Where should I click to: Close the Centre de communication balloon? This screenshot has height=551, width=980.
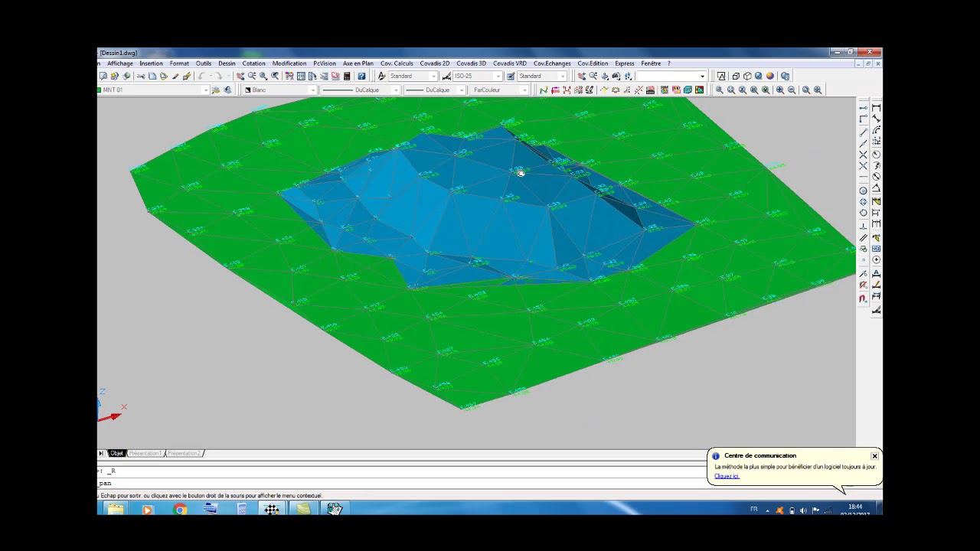[874, 456]
